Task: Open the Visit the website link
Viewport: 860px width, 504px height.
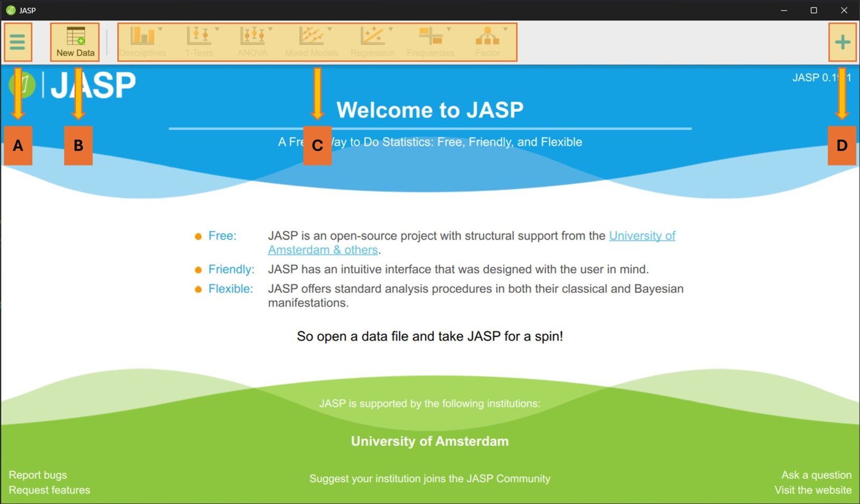Action: click(813, 489)
